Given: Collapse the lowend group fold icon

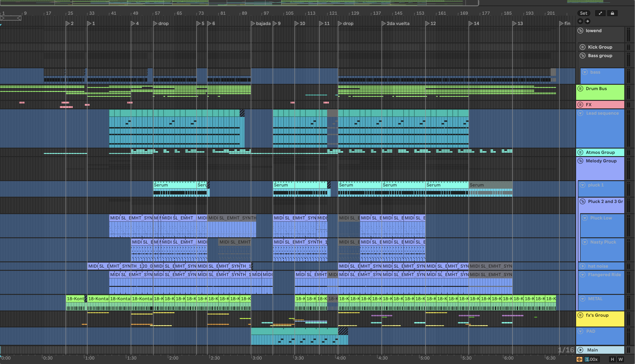Looking at the screenshot, I should (581, 31).
